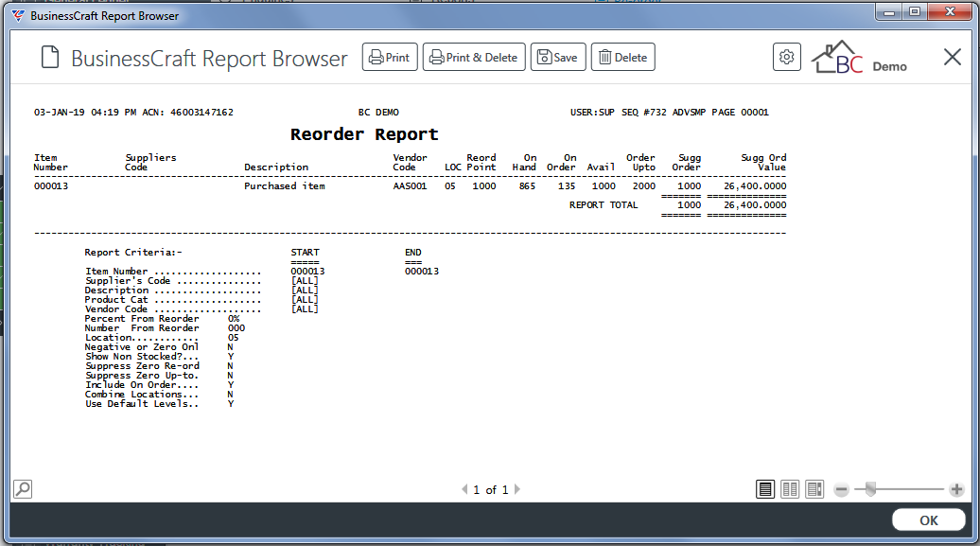Click END value 000013
The width and height of the screenshot is (980, 546).
(x=422, y=272)
